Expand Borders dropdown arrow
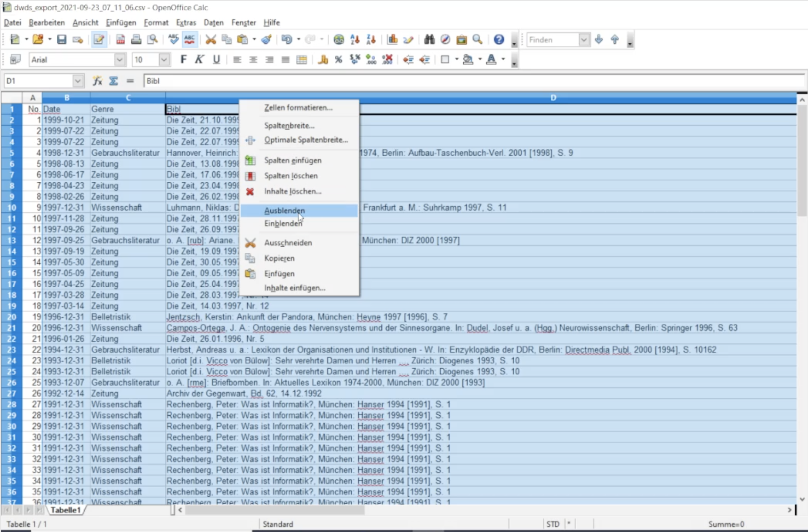 click(x=457, y=59)
